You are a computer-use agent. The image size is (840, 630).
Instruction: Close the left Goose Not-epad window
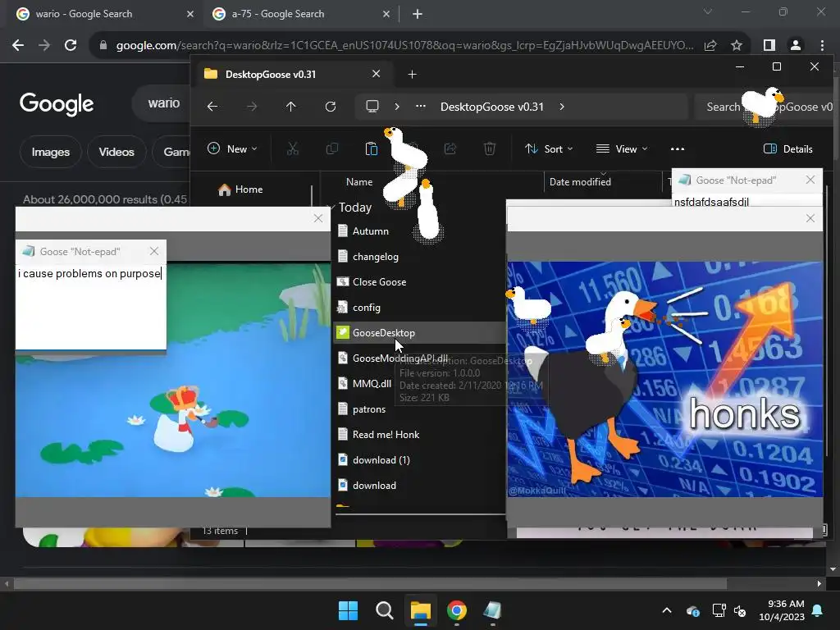click(x=154, y=251)
